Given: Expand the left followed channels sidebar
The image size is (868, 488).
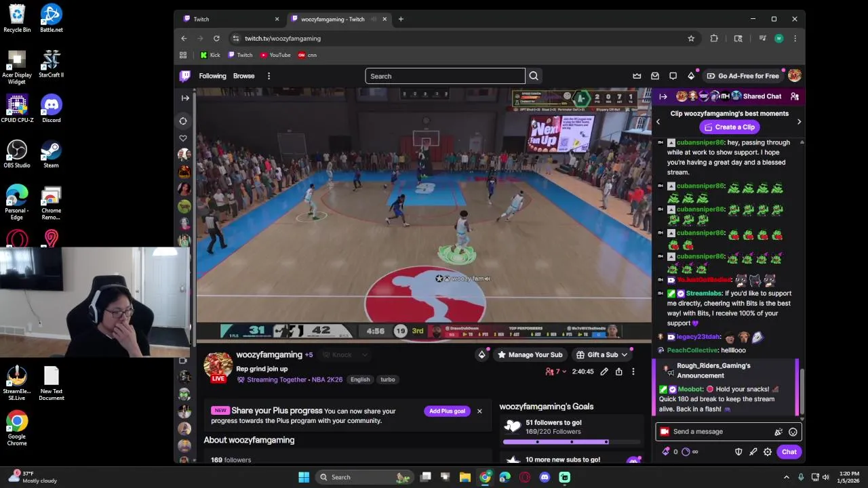Looking at the screenshot, I should [x=185, y=98].
